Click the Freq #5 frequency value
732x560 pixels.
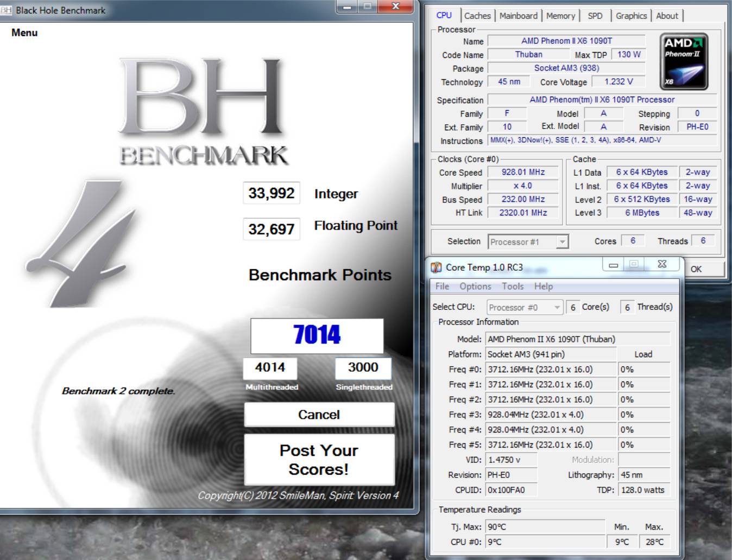pyautogui.click(x=551, y=445)
